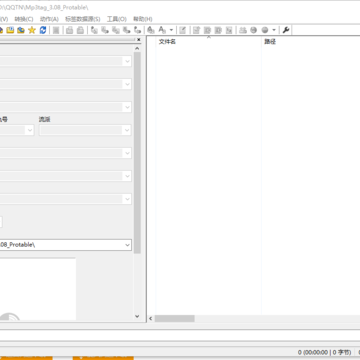Click the tag panel vertical scrollbar thumb
This screenshot has width=360, height=360.
coord(137,153)
